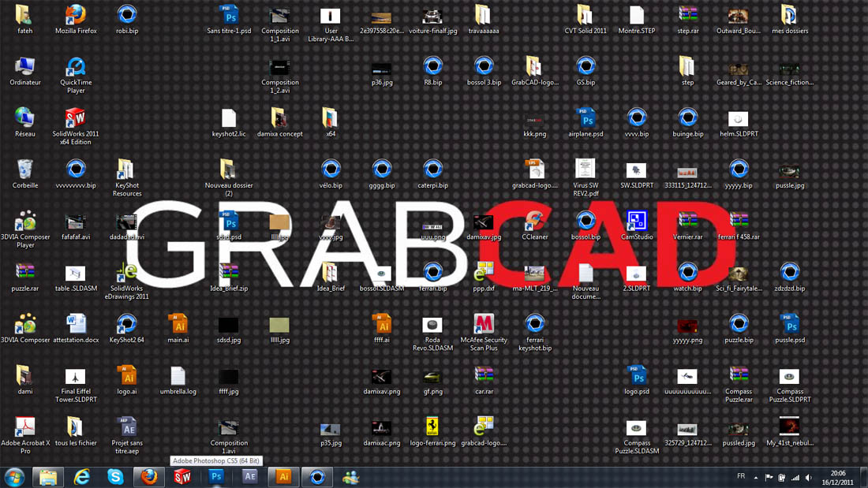Select the airplane.psd file

586,122
